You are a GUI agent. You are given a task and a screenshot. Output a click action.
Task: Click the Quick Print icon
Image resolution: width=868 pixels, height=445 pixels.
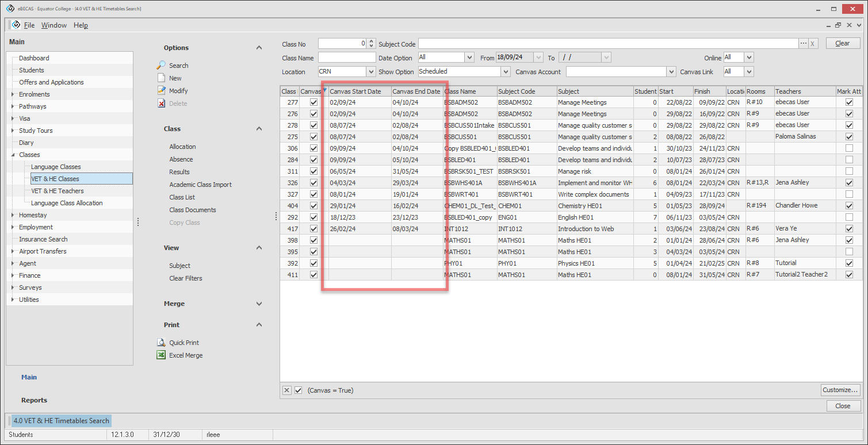[x=162, y=343]
